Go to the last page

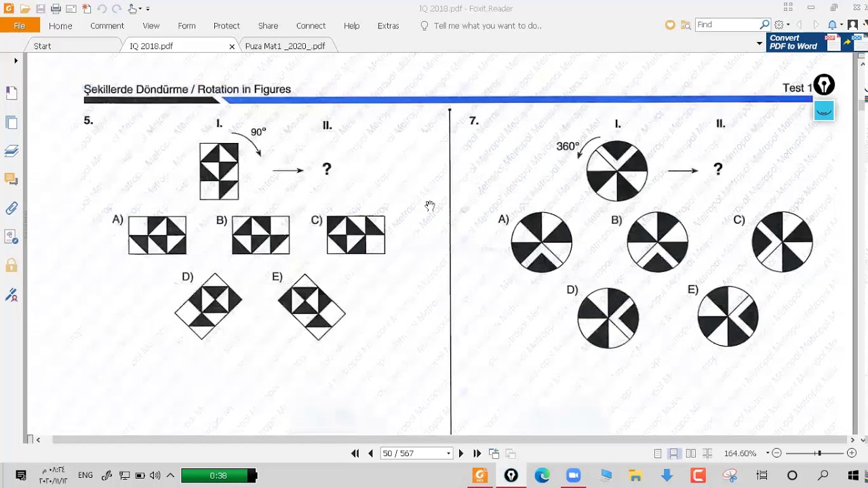coord(477,453)
